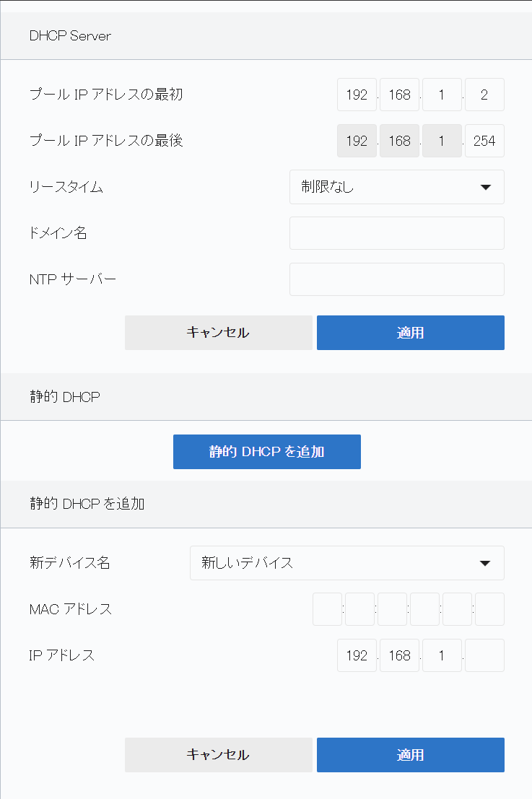This screenshot has width=532, height=799.
Task: Select last octet of pool end IP
Action: (484, 141)
